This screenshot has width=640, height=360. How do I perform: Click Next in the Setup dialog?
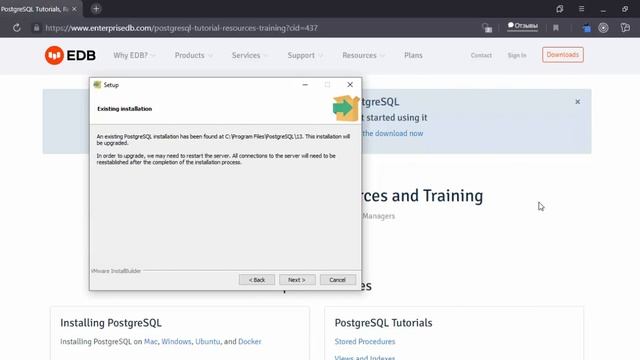point(297,280)
